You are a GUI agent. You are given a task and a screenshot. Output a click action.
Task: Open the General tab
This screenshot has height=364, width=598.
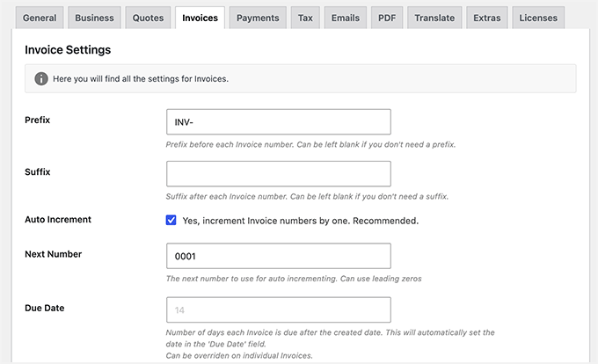40,18
